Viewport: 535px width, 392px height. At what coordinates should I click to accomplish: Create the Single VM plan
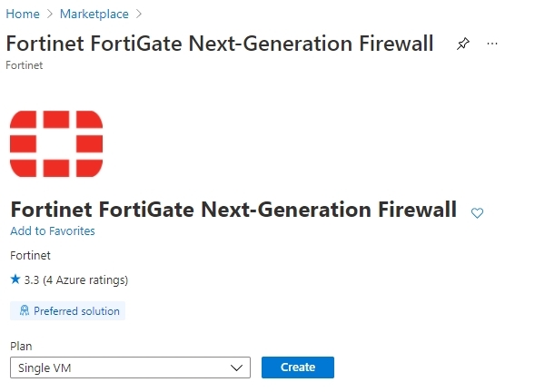298,367
